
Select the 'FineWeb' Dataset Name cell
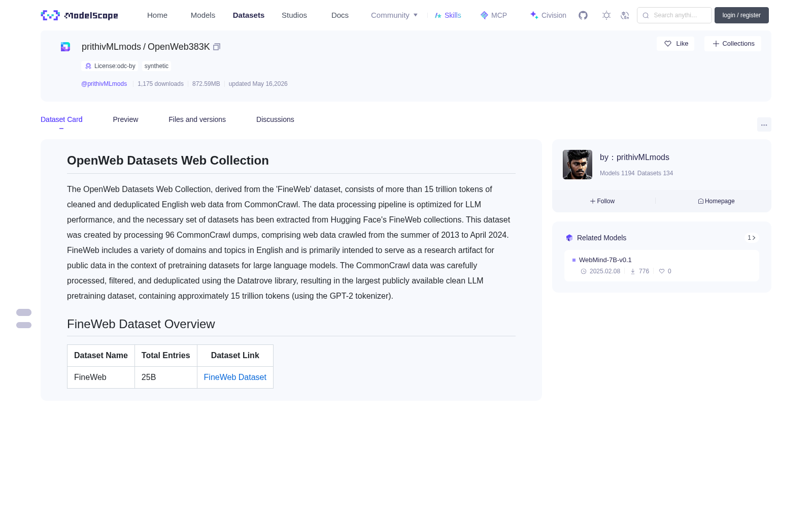101,377
